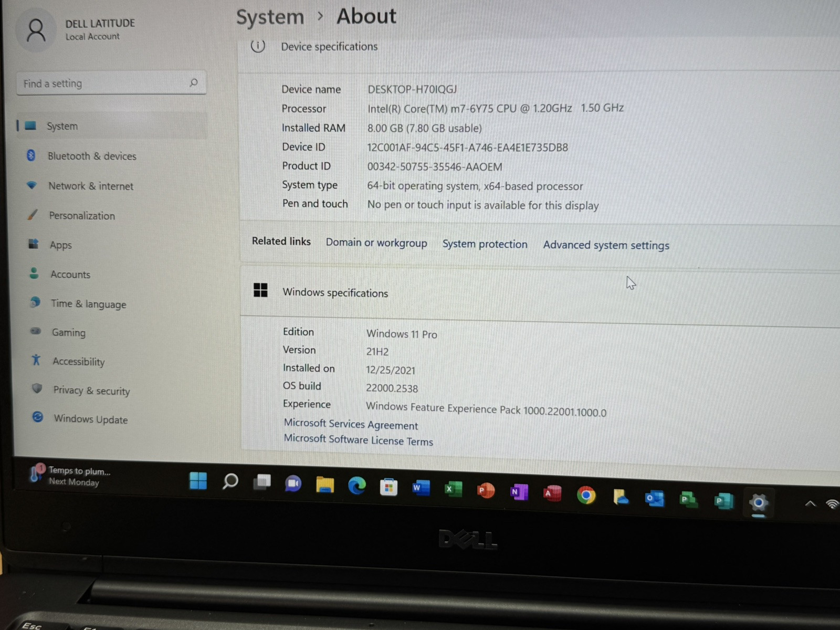This screenshot has width=840, height=630.
Task: Select version value 21H2
Action: tap(377, 352)
